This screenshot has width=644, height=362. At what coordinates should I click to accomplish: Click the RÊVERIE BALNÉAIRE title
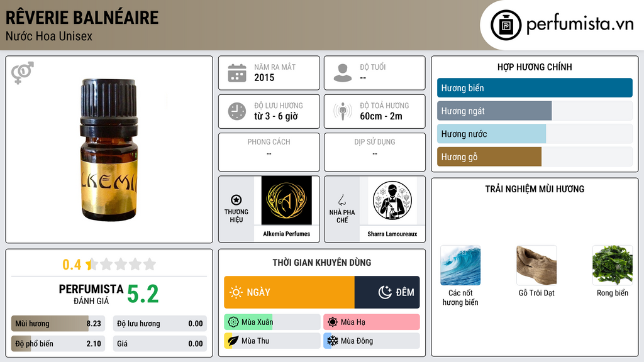[82, 18]
